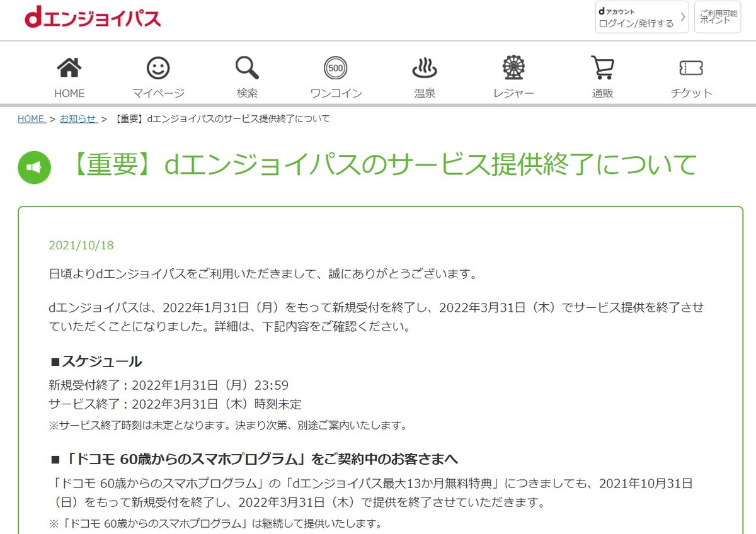Select the HOME navigation label
This screenshot has width=756, height=534.
click(x=69, y=93)
